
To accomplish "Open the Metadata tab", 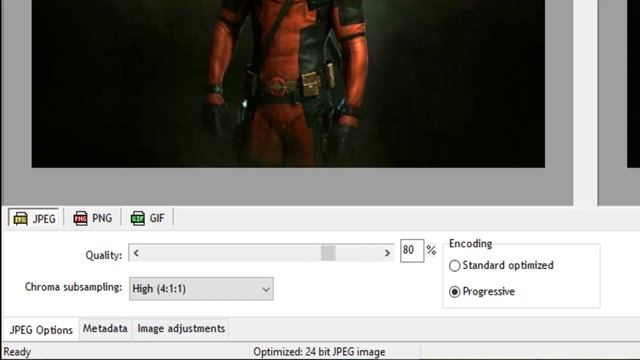I will pyautogui.click(x=105, y=329).
